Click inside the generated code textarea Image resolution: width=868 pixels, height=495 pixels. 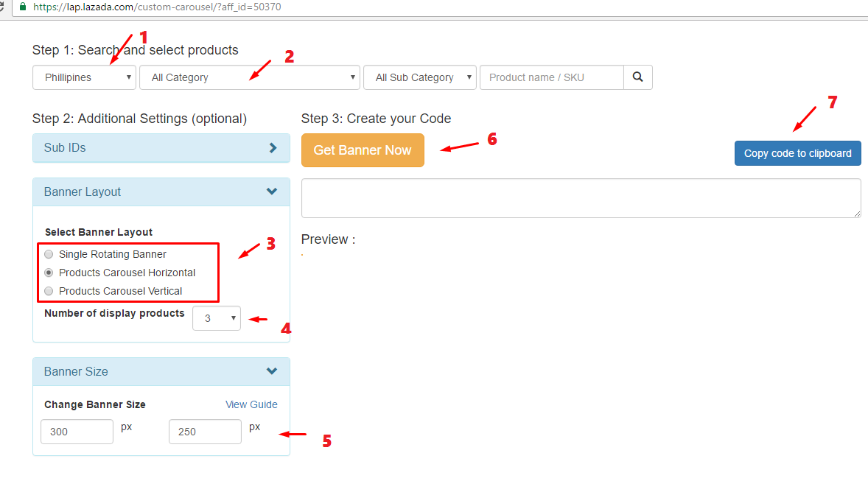coord(581,197)
